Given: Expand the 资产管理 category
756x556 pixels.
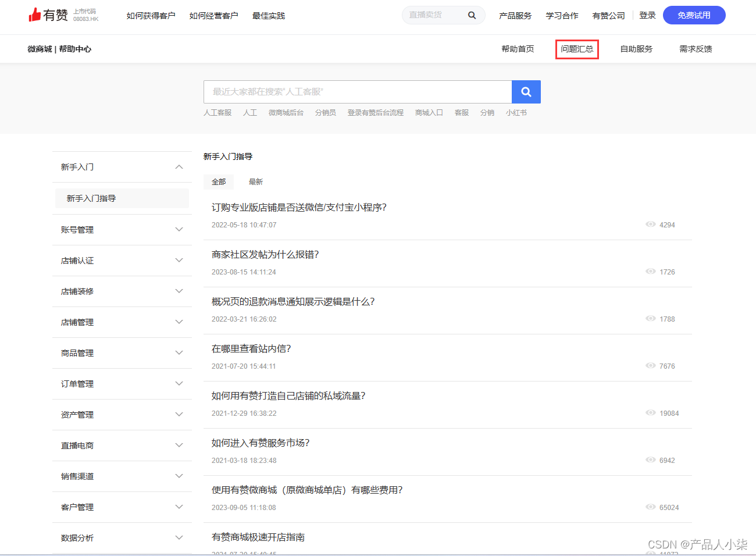Looking at the screenshot, I should [122, 415].
